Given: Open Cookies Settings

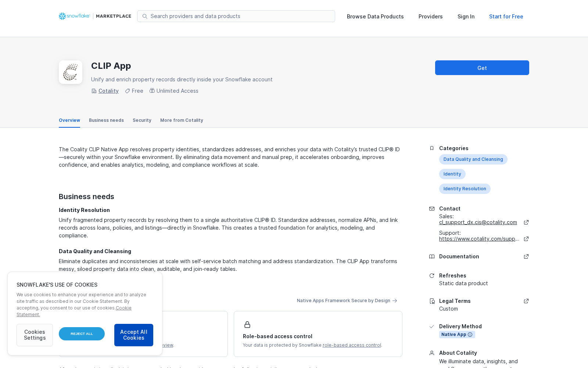Looking at the screenshot, I should tap(35, 335).
